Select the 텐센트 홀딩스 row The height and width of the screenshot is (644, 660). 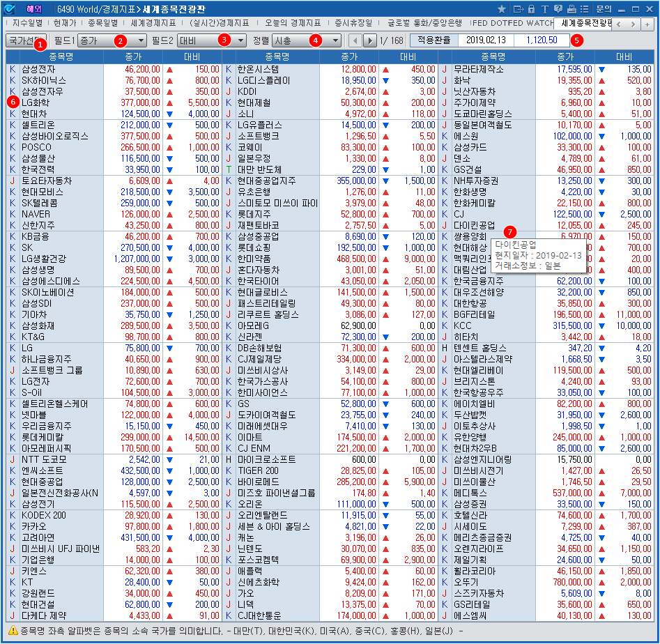546,348
